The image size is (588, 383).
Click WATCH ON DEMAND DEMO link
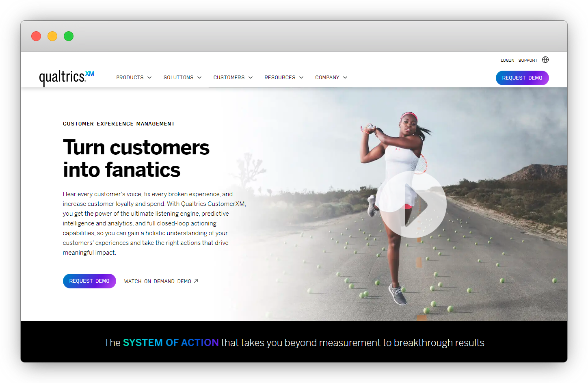coord(157,281)
